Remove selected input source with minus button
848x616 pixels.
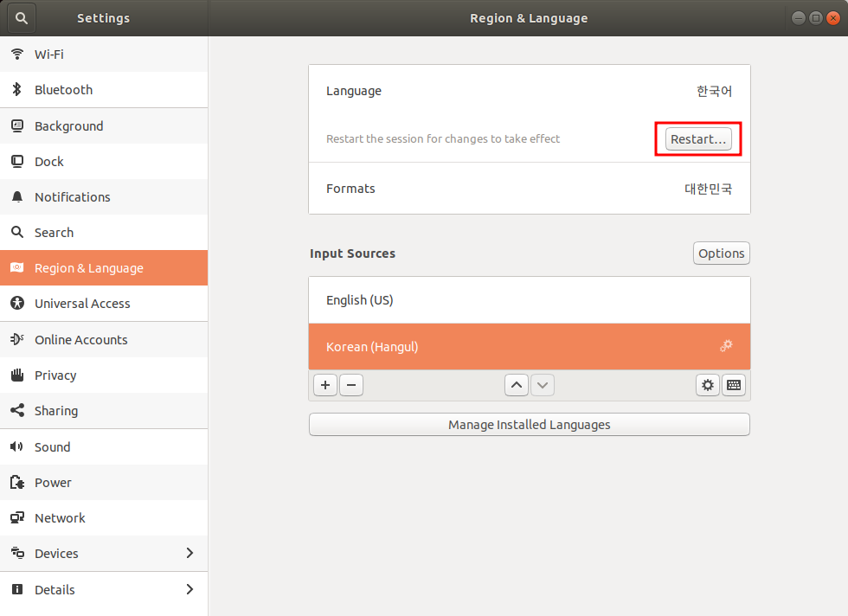click(351, 385)
